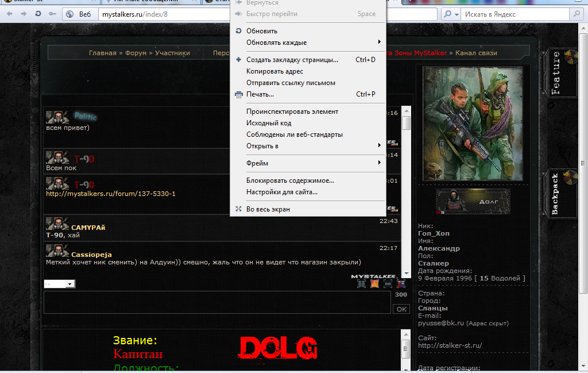Screen dimensions: 588x373
Task: Click the Politic username
Action: [86, 117]
